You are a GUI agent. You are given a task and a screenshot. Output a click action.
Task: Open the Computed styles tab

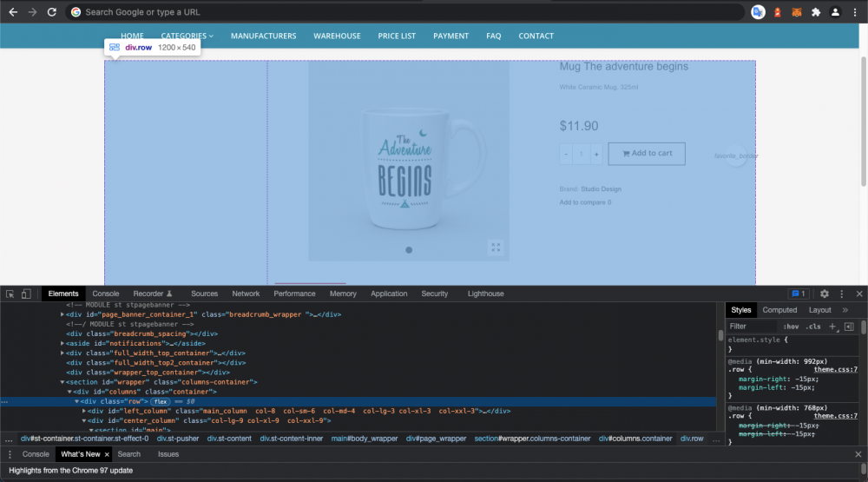click(779, 310)
